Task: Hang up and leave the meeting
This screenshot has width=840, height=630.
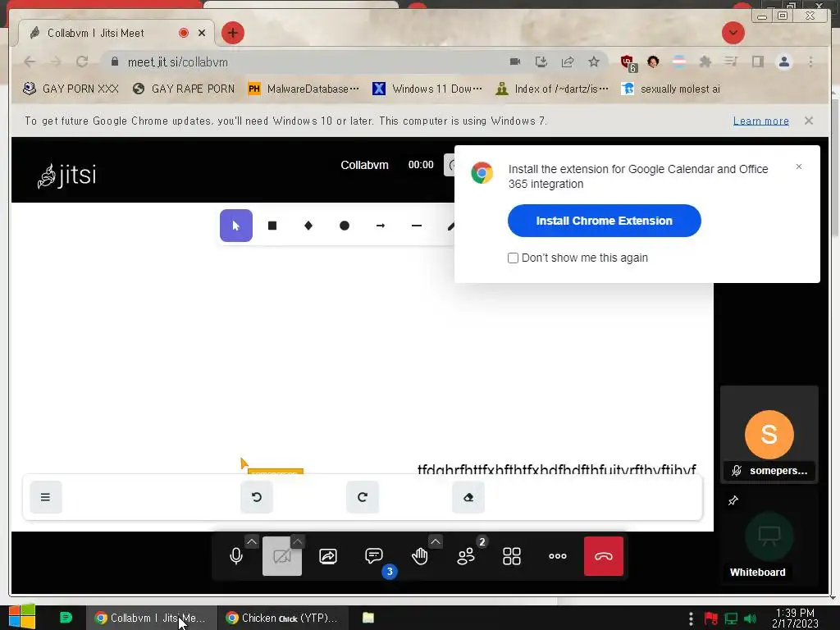Action: [x=604, y=556]
